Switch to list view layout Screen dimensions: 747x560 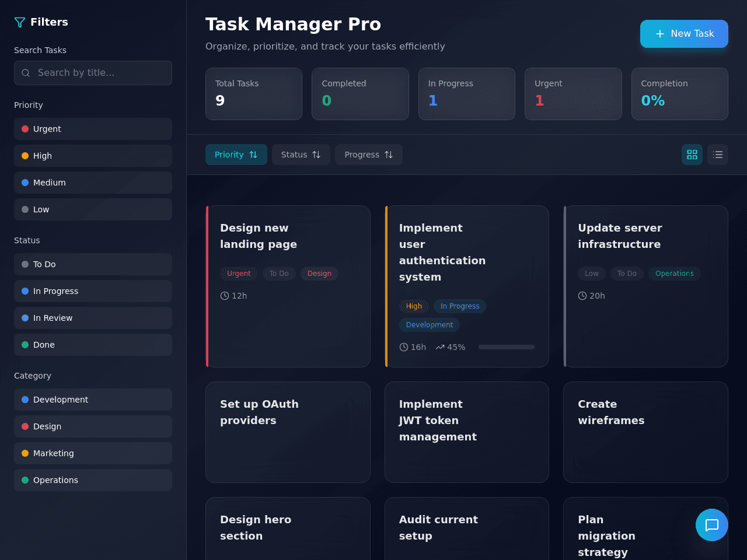(718, 155)
